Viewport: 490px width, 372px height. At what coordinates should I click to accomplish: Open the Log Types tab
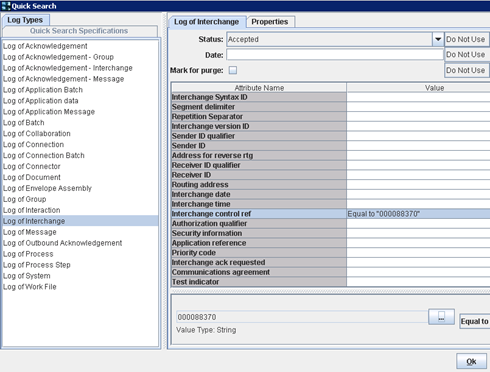[25, 20]
